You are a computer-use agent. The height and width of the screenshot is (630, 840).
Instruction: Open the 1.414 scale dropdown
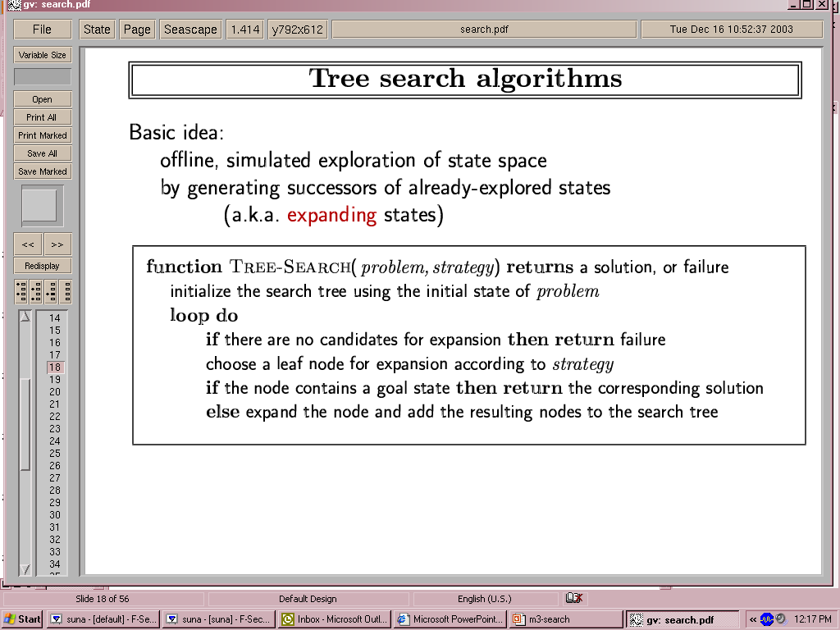coord(244,30)
